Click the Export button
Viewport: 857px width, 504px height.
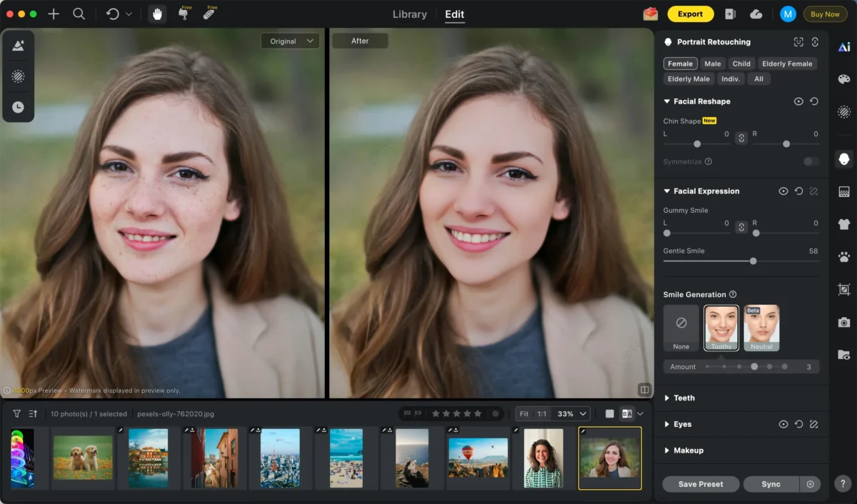690,14
